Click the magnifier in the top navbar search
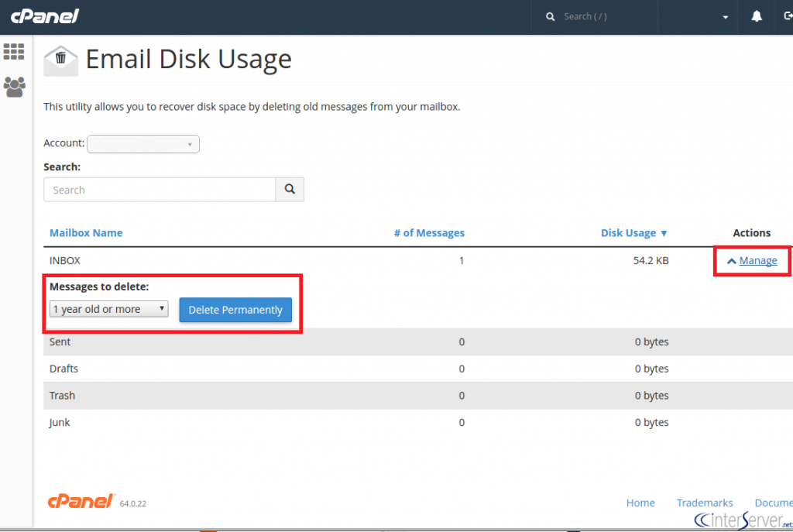The height and width of the screenshot is (532, 793). (550, 15)
